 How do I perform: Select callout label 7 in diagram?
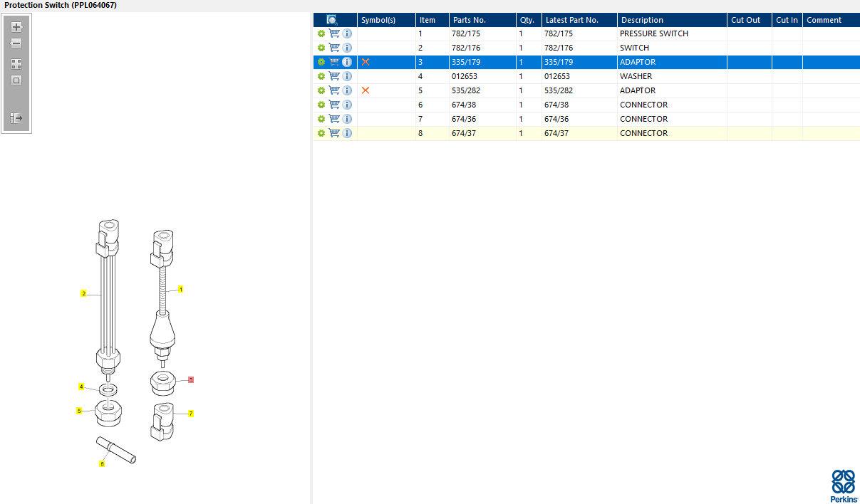click(x=191, y=413)
